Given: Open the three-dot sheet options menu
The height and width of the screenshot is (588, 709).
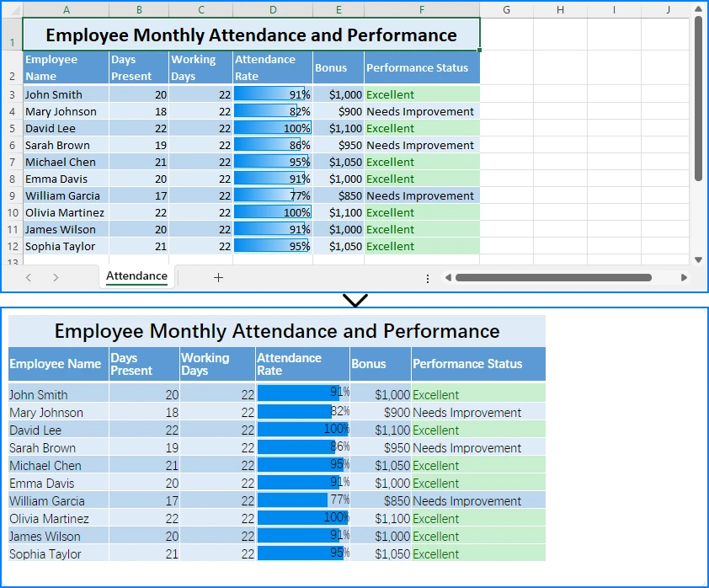Looking at the screenshot, I should click(x=428, y=278).
